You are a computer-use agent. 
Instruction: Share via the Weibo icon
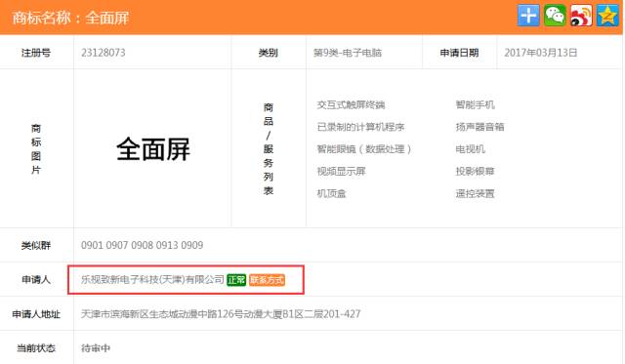(x=581, y=16)
